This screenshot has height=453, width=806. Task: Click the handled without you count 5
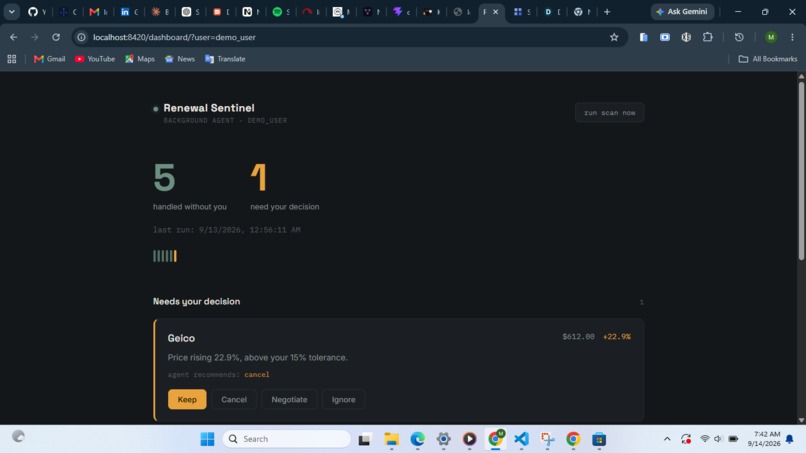click(164, 177)
